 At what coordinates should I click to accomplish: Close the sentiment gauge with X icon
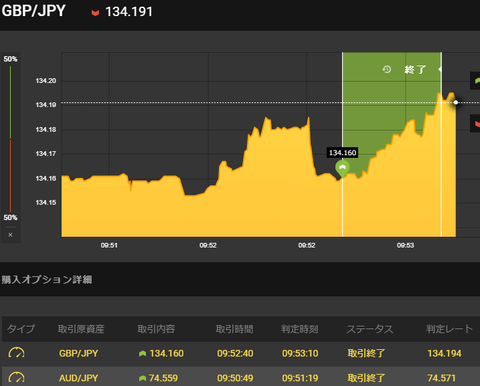(10, 235)
